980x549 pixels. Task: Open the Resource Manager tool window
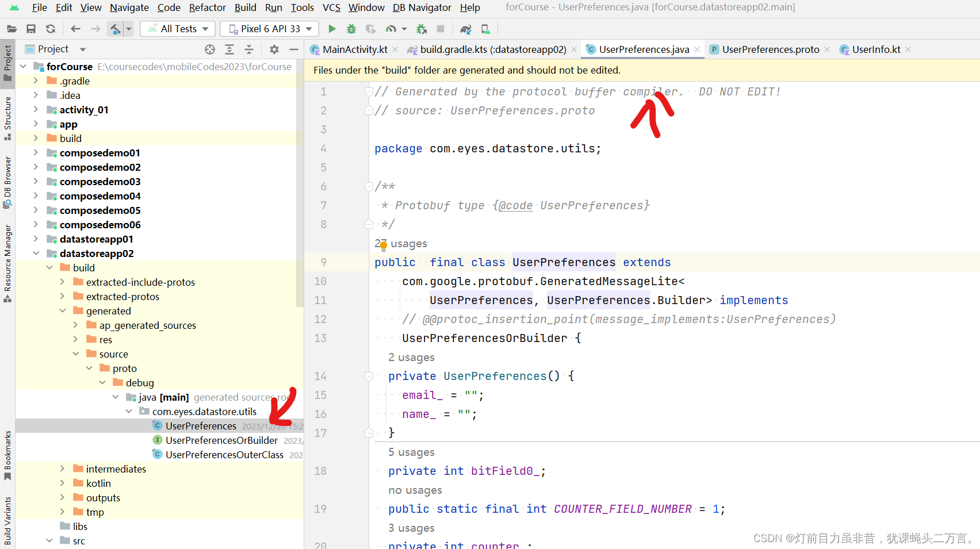pyautogui.click(x=7, y=264)
